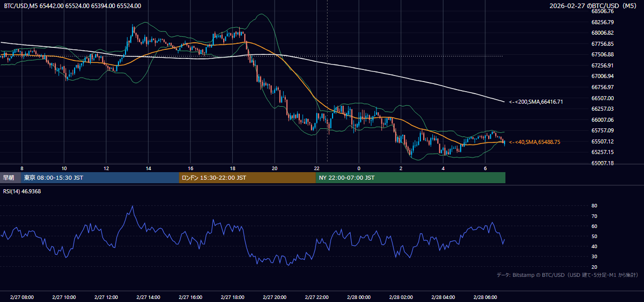Click the bottom time label 2/27 22:00

[316, 297]
